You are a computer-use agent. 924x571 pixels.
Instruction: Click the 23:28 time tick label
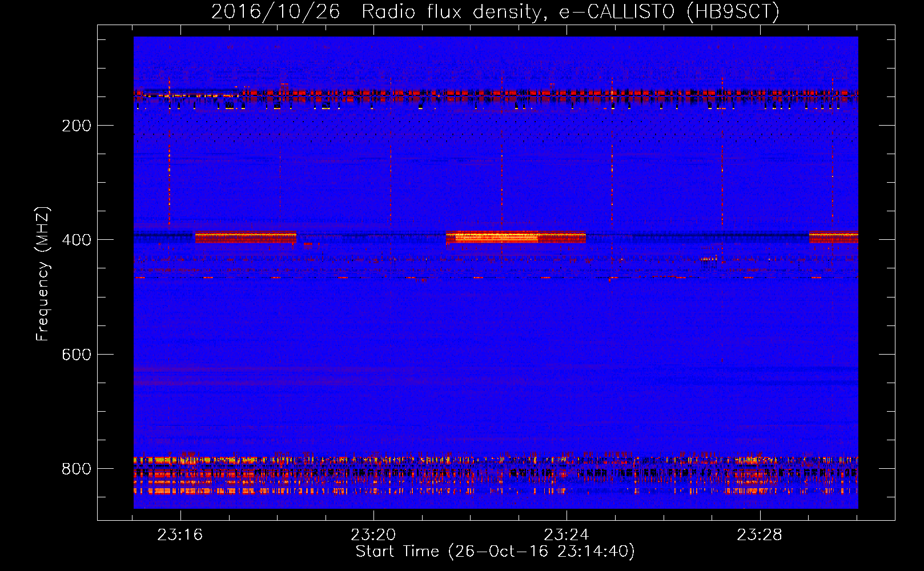(759, 535)
